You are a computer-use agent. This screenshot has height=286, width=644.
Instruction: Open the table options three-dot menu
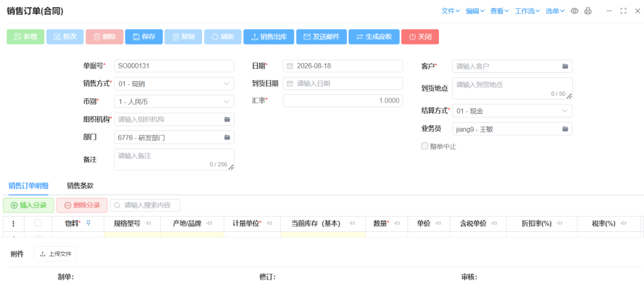click(13, 223)
